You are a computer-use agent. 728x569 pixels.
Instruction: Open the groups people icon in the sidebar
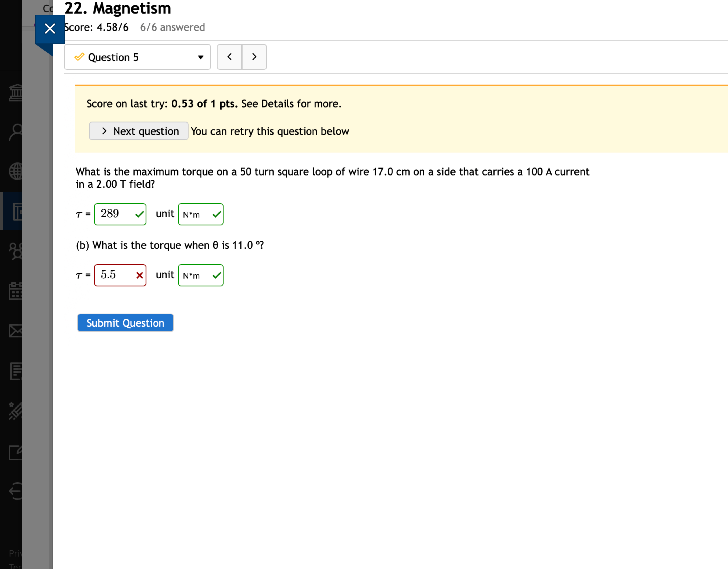coord(16,251)
